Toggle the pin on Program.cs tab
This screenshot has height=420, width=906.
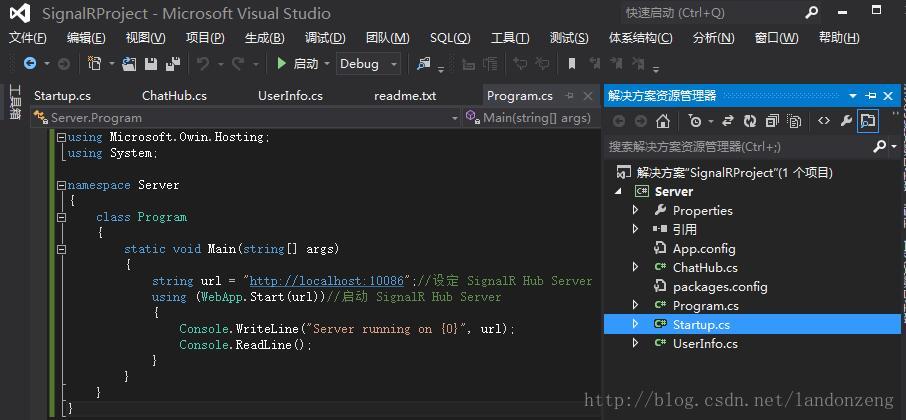tap(570, 96)
